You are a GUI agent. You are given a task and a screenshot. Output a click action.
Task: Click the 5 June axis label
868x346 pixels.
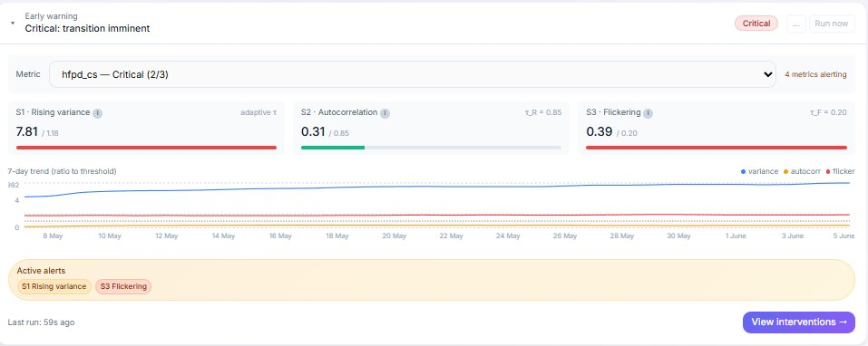tap(844, 236)
